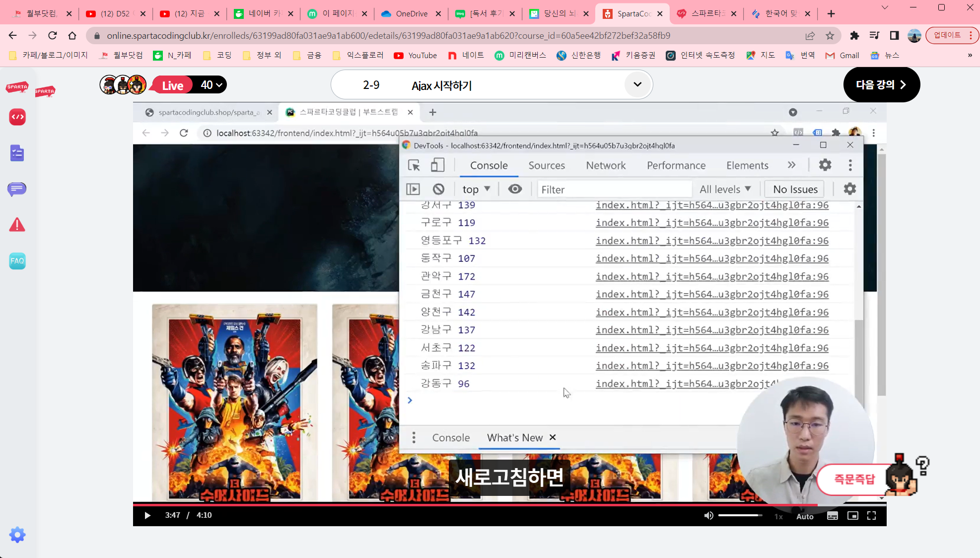Click the No Issues button
The image size is (980, 558).
[795, 189]
